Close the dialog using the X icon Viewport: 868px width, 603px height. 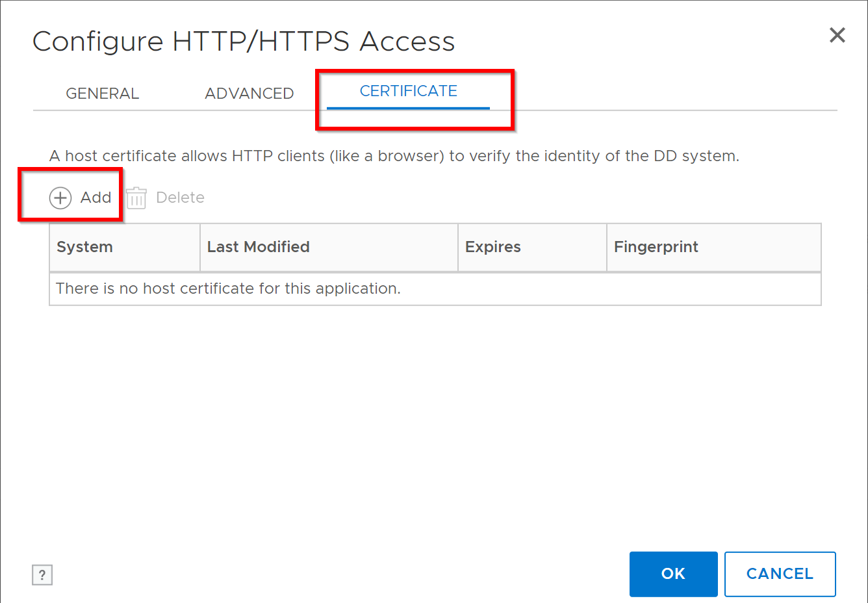pyautogui.click(x=837, y=35)
